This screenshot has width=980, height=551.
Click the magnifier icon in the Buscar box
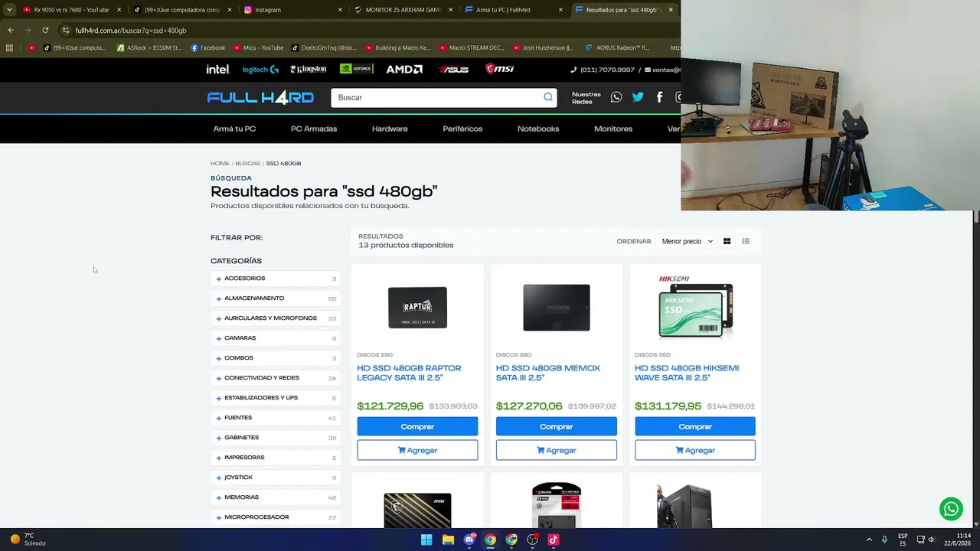(548, 97)
